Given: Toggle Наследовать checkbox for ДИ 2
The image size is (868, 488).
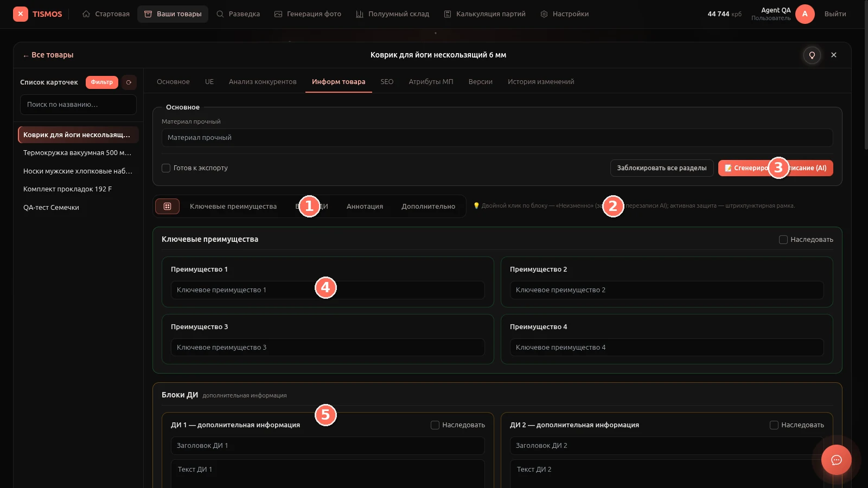Looking at the screenshot, I should [x=774, y=425].
